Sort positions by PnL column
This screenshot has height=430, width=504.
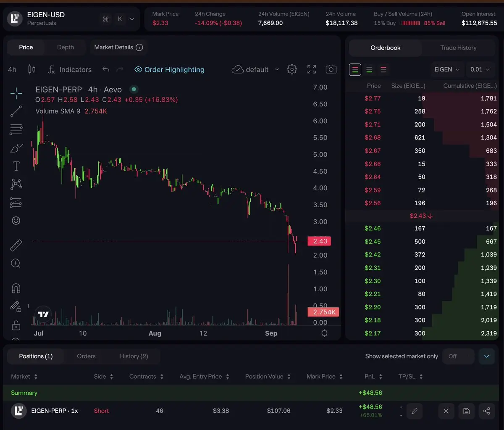click(x=373, y=377)
